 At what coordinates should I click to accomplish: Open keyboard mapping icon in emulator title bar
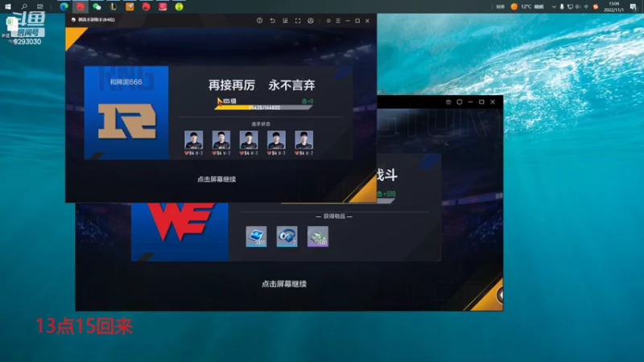click(285, 21)
